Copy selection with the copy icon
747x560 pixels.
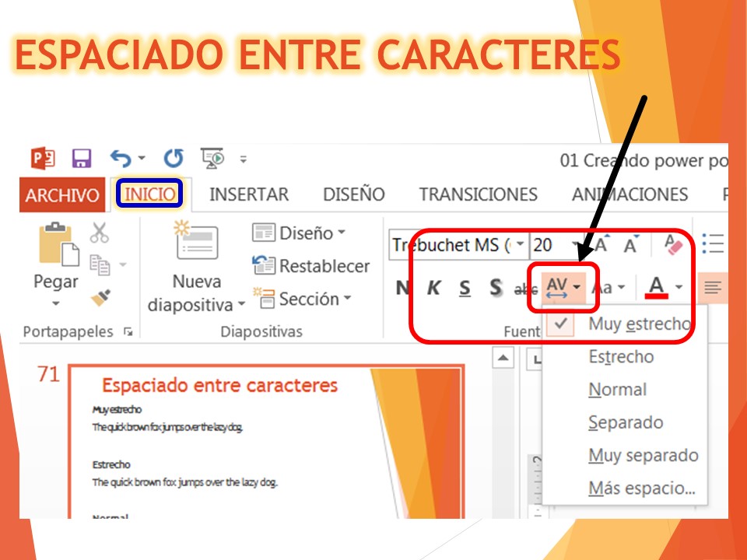pos(100,264)
